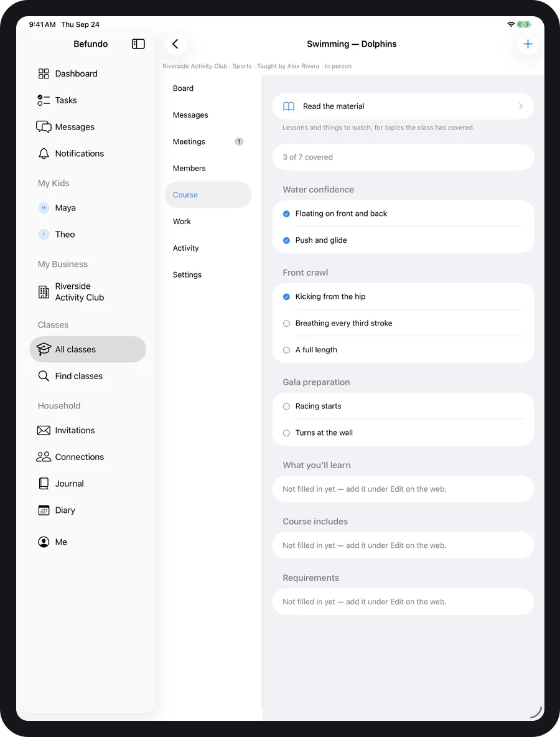The width and height of the screenshot is (560, 737).
Task: Select the Course tab
Action: 208,195
